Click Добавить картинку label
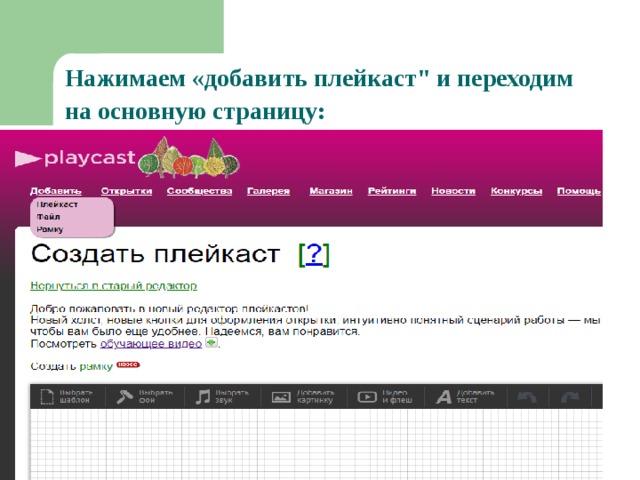Screen dimensions: 640x480 click(x=315, y=396)
